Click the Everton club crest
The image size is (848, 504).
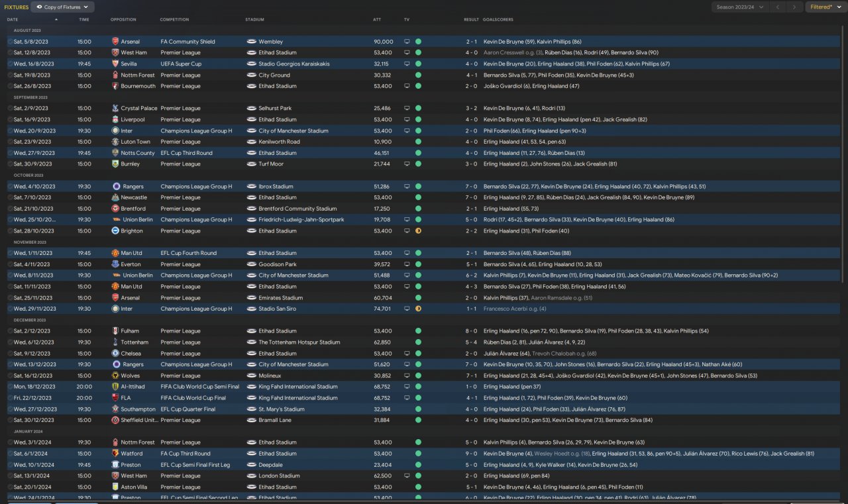tap(116, 264)
